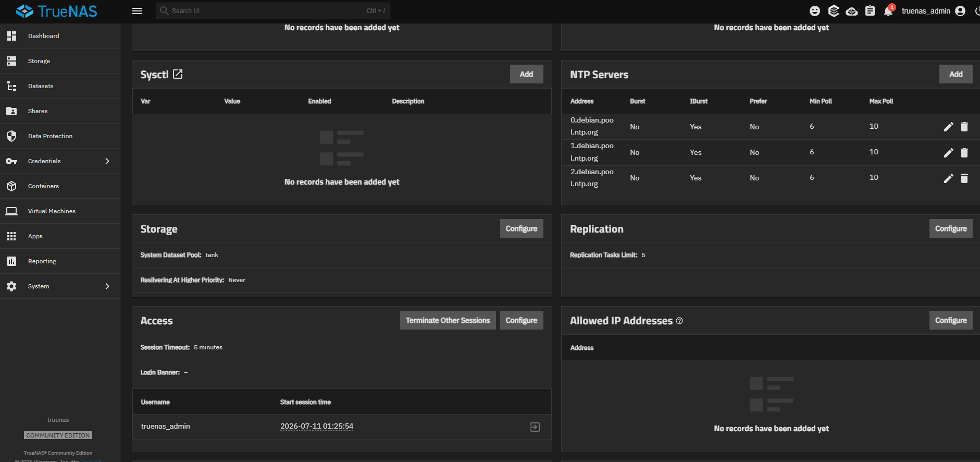Focus the Search UI field
980x462 pixels.
(x=272, y=10)
